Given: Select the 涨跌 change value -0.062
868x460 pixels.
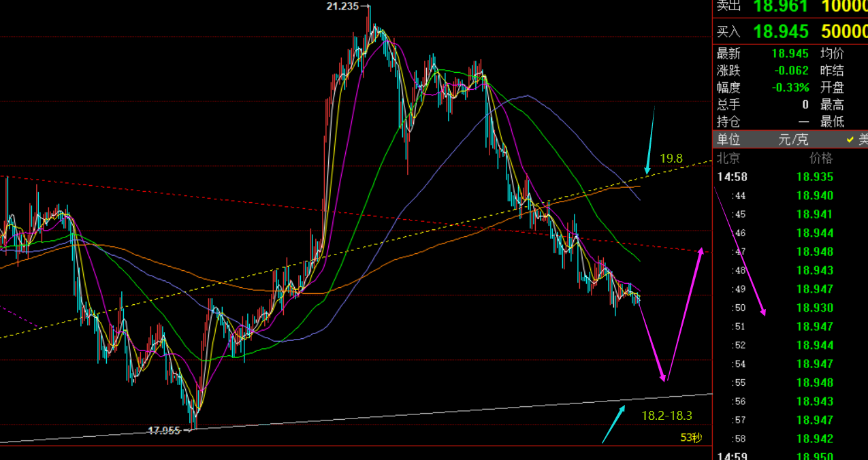Looking at the screenshot, I should pos(790,71).
